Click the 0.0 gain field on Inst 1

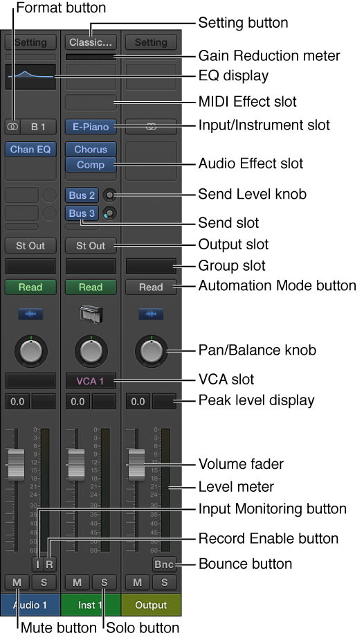tap(78, 402)
